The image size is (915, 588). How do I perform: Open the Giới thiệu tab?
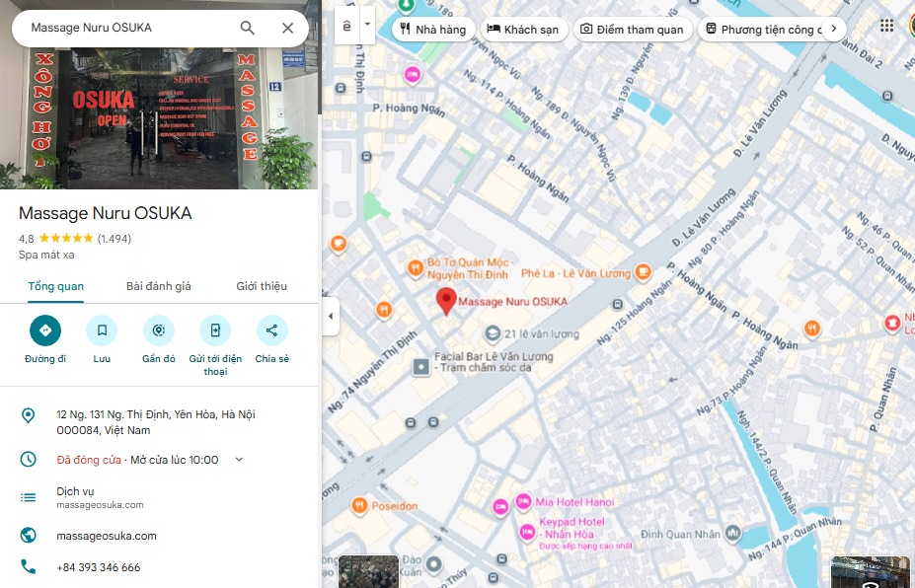pos(262,286)
